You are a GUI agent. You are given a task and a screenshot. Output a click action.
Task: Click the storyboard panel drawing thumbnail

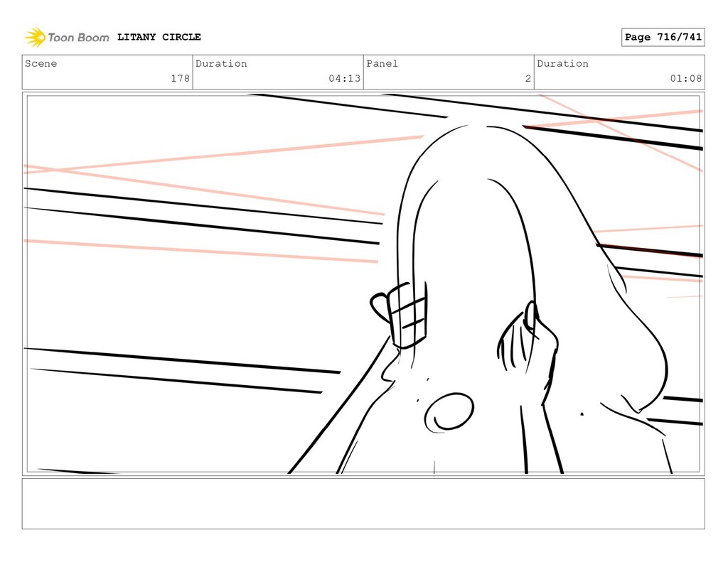pyautogui.click(x=363, y=284)
